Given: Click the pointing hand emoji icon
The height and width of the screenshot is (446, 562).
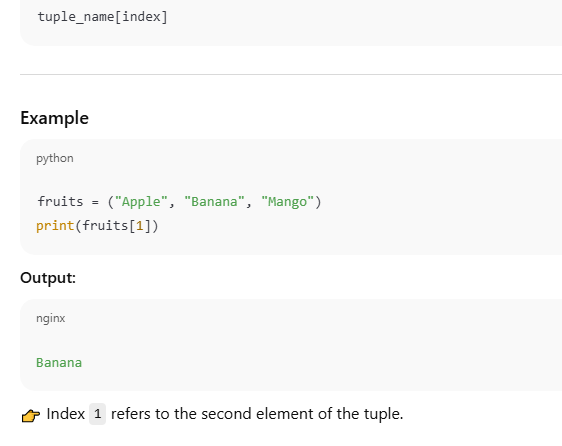Looking at the screenshot, I should click(x=30, y=415).
